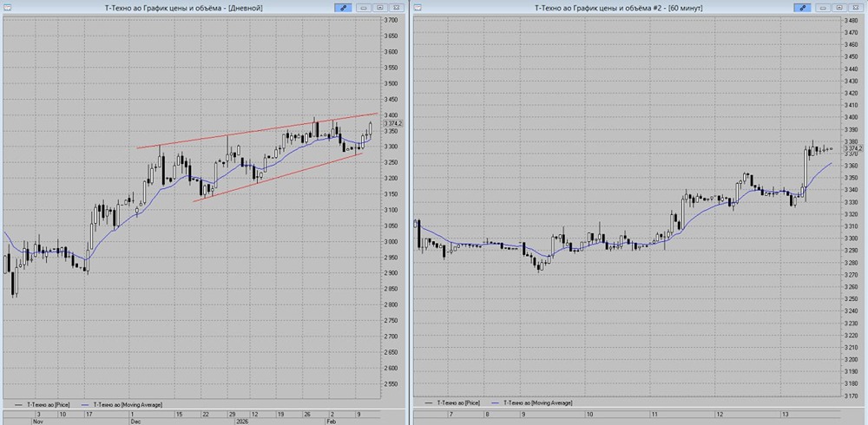Click the '3 170' price axis label in the 60-minute chart
This screenshot has height=425, width=868.
[x=852, y=396]
